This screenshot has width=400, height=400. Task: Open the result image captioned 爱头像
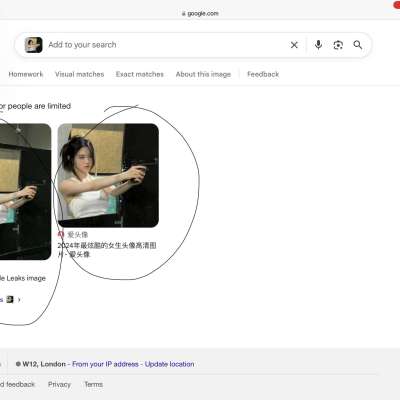tap(108, 175)
